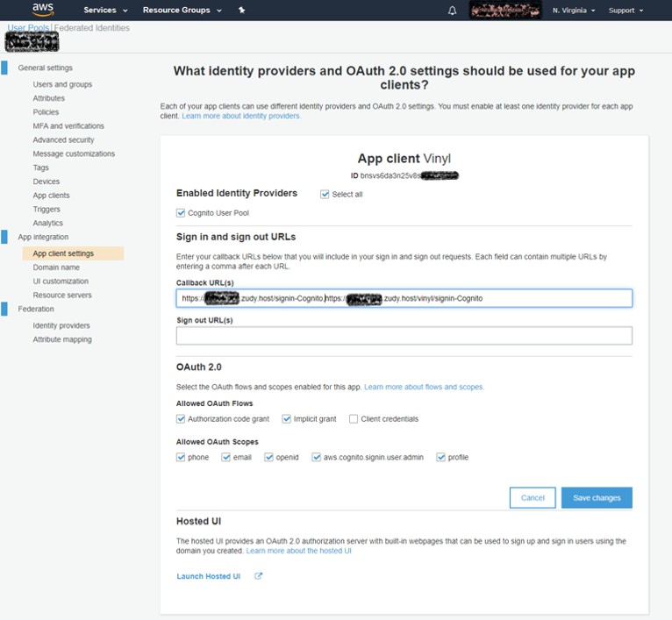This screenshot has height=620, width=672.
Task: Open Learn more about flows and scopes link
Action: (x=424, y=387)
